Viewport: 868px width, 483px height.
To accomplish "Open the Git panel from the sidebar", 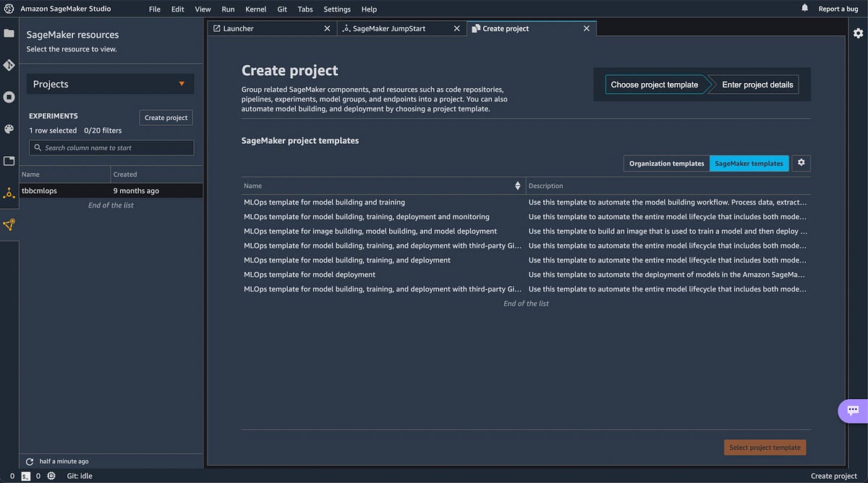I will coord(9,64).
